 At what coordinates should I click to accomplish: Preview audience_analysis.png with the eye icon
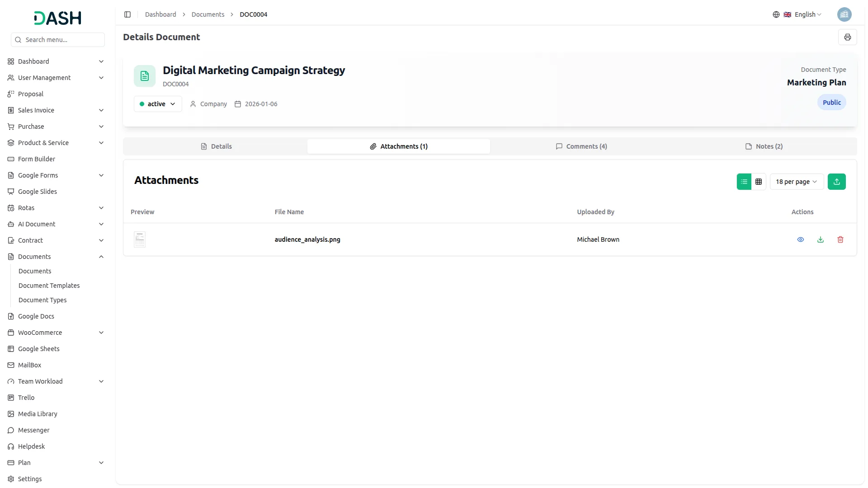[x=801, y=239]
